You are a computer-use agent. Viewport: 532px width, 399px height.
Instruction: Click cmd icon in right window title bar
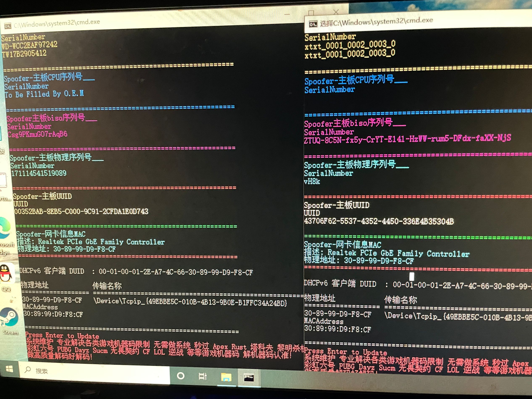(x=313, y=24)
